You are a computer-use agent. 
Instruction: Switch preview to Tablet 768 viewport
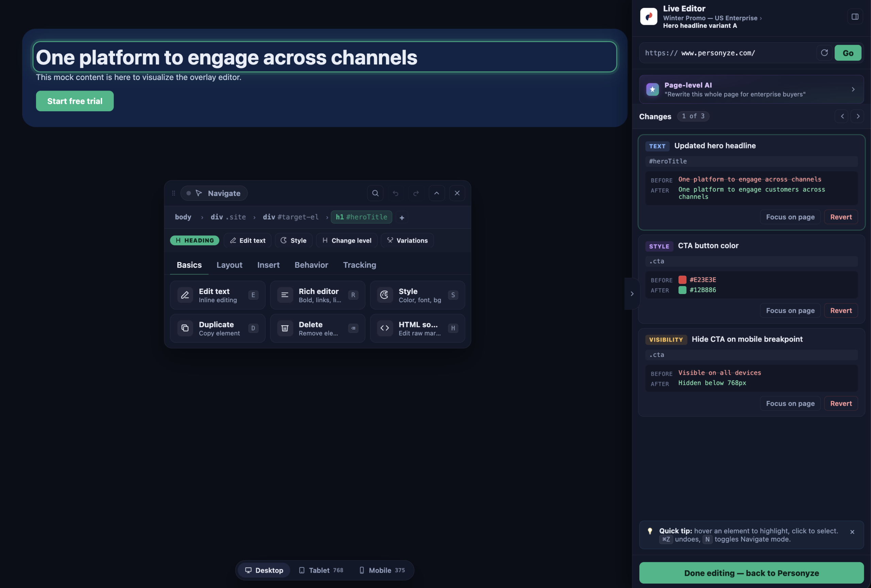[x=321, y=570]
